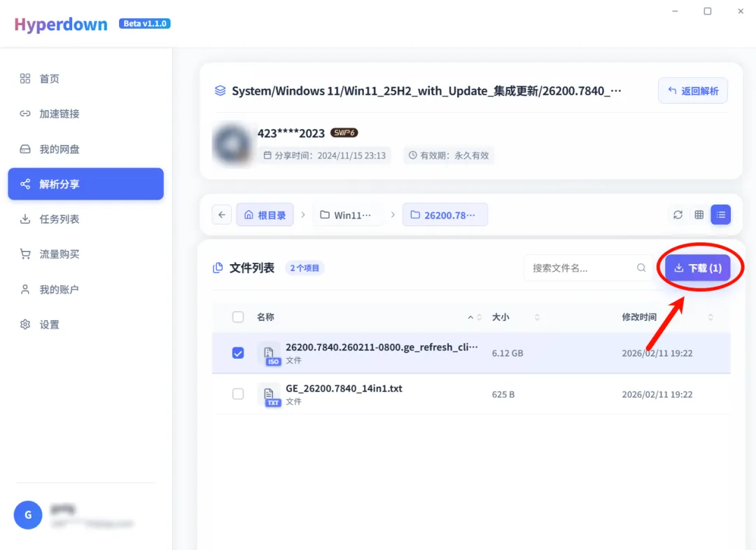Navigate to 根目录 breadcrumb
Viewport: 756px width, 550px height.
[x=265, y=215]
